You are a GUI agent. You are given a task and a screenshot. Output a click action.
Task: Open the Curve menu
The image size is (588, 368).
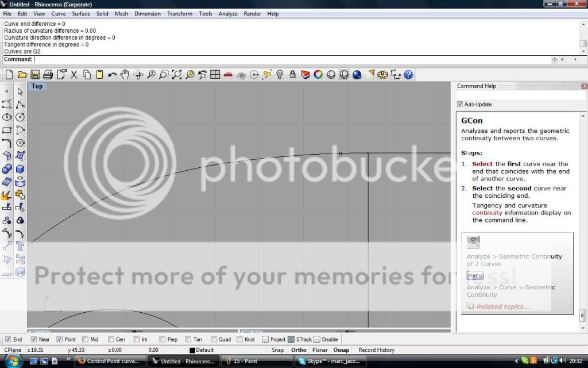click(59, 14)
